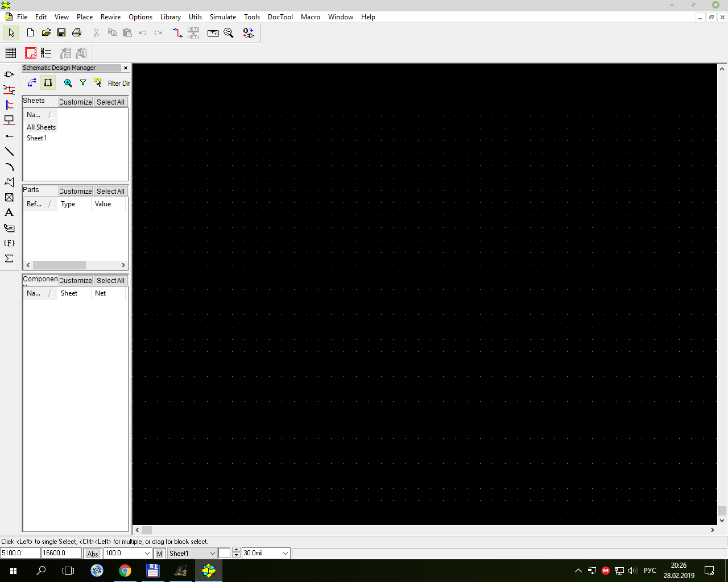Screen dimensions: 728x582
Task: Click the NET0/NET1 rename net icon
Action: (193, 33)
